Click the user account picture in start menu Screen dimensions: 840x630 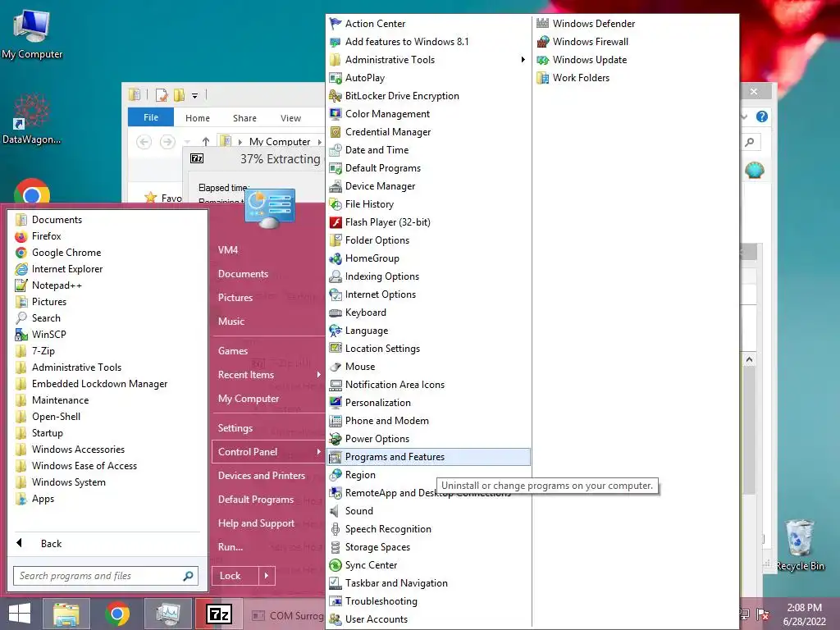[x=270, y=208]
